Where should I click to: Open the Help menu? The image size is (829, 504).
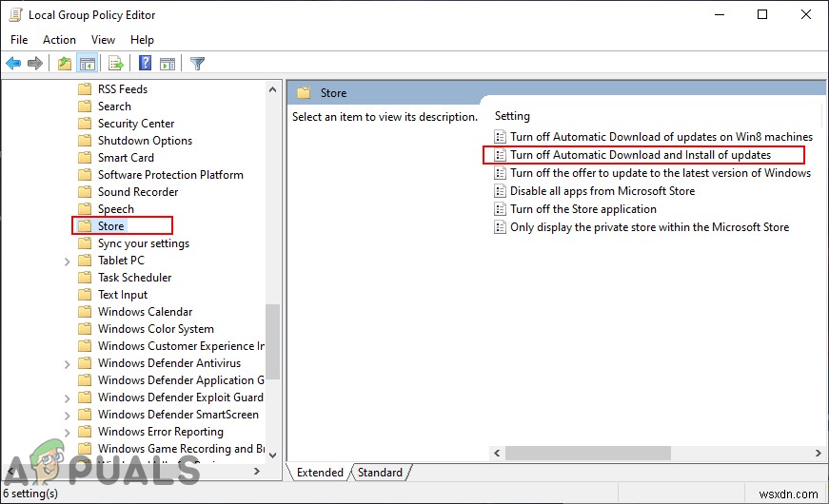142,40
